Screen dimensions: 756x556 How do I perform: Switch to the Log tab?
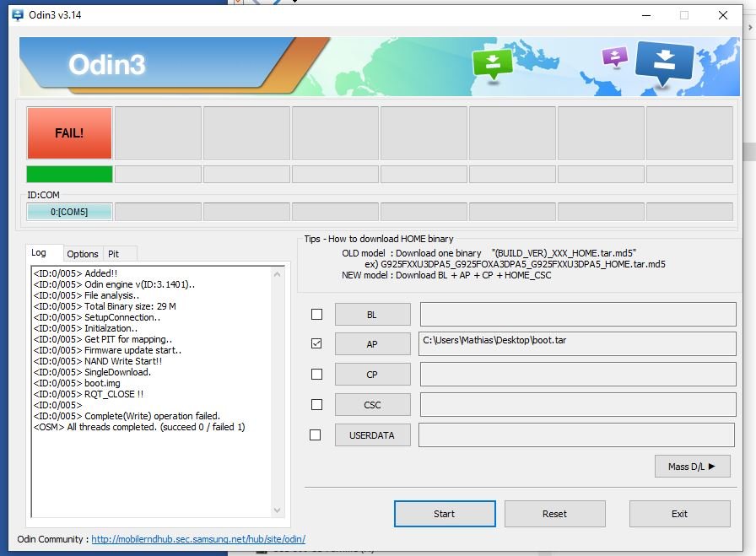tap(39, 252)
